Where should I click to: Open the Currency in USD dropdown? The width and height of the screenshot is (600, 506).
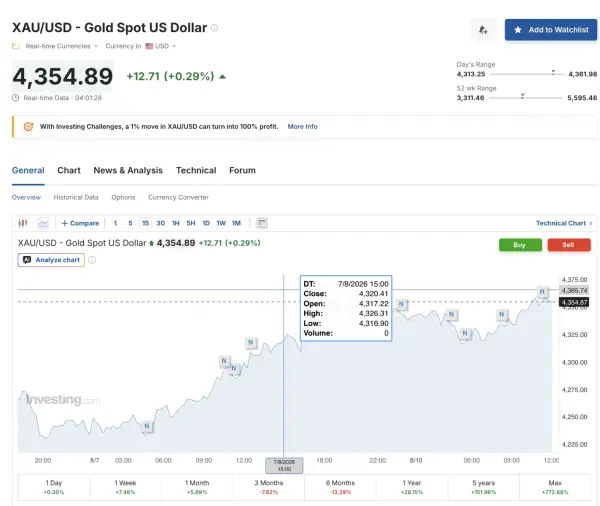click(x=140, y=46)
